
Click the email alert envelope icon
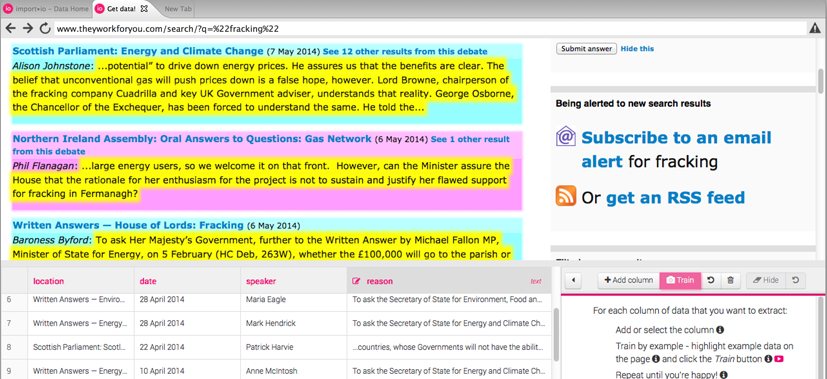[x=566, y=136]
